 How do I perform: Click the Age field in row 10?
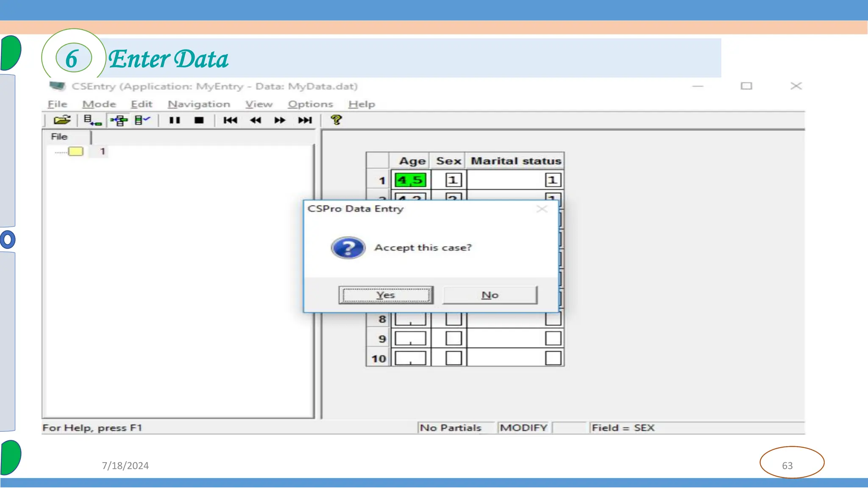click(x=410, y=358)
